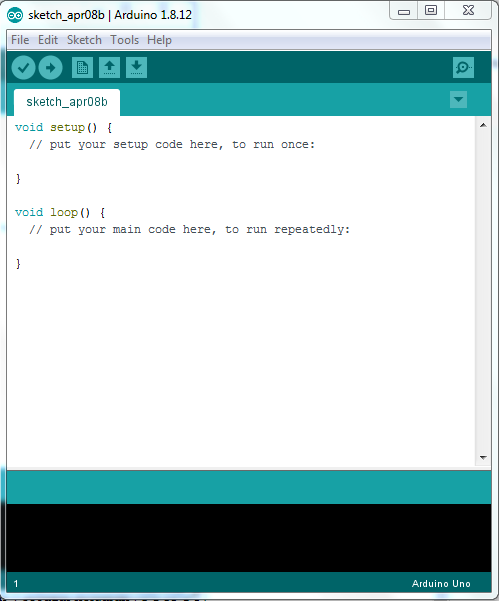This screenshot has width=499, height=601.
Task: Minimize the Arduino window
Action: coord(404,11)
